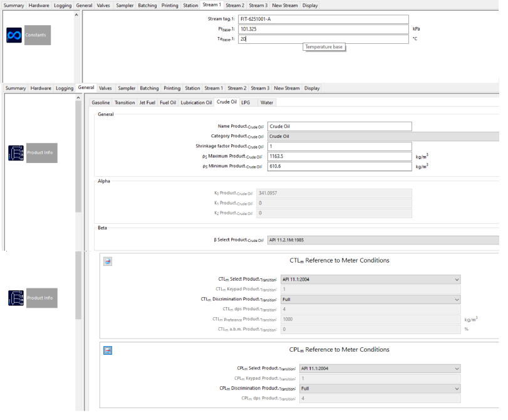Open General tab in the Stream 1 view
Viewport: 508px width, 420px height.
(x=84, y=6)
